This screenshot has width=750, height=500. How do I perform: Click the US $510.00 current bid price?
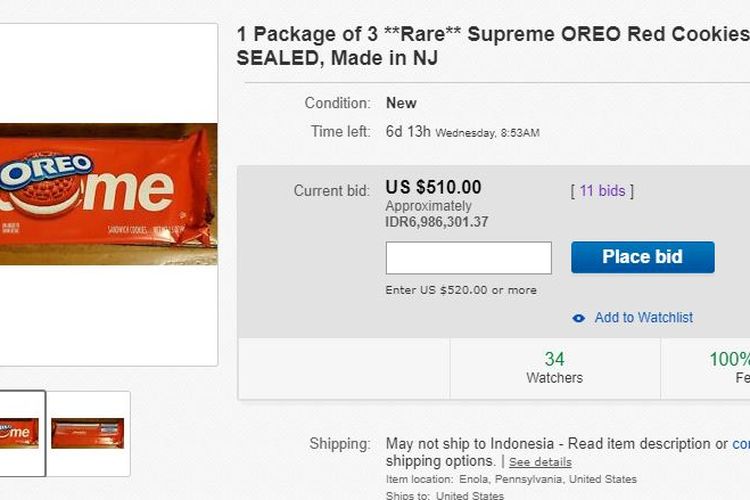point(433,187)
